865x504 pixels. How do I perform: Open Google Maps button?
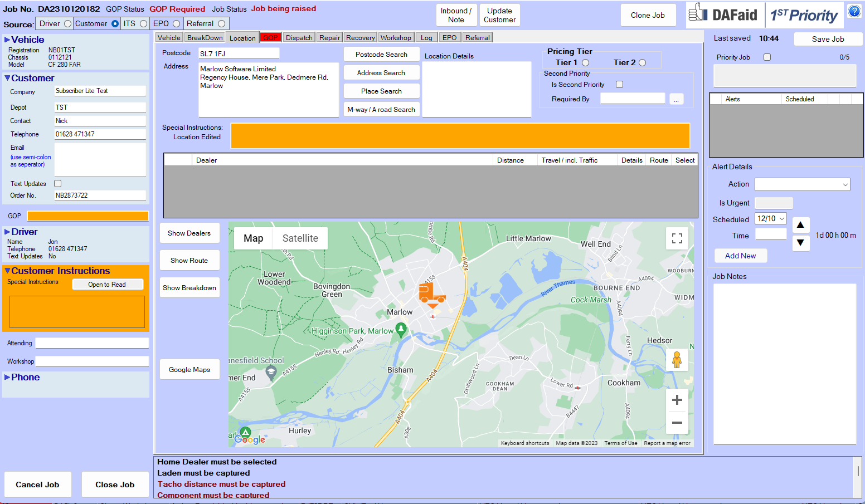(x=189, y=370)
